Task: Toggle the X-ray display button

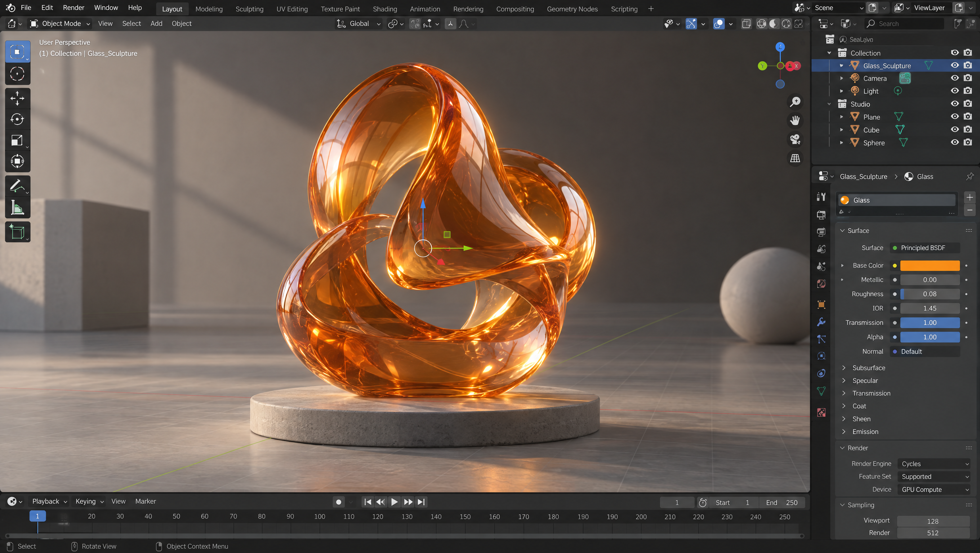Action: click(x=746, y=23)
